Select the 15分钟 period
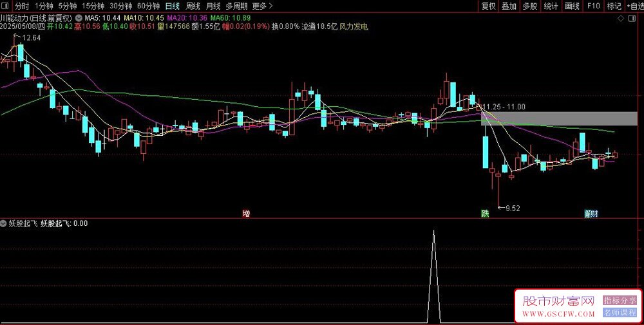Viewport: 644px width, 325px height. (x=92, y=6)
